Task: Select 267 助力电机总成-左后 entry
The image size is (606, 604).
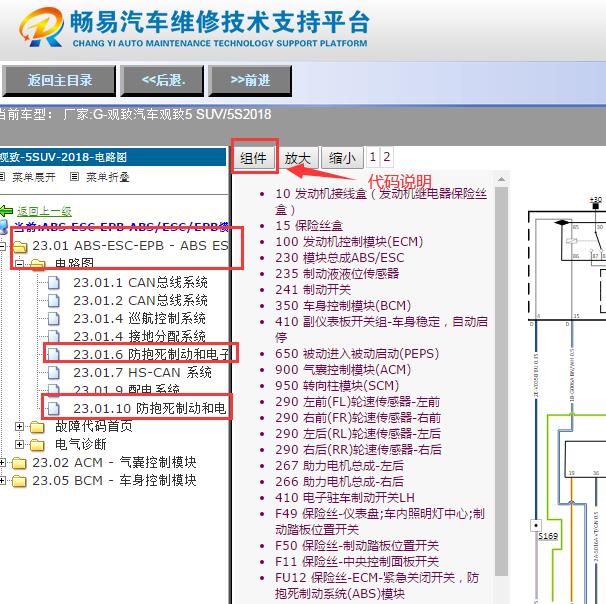Action: (339, 466)
